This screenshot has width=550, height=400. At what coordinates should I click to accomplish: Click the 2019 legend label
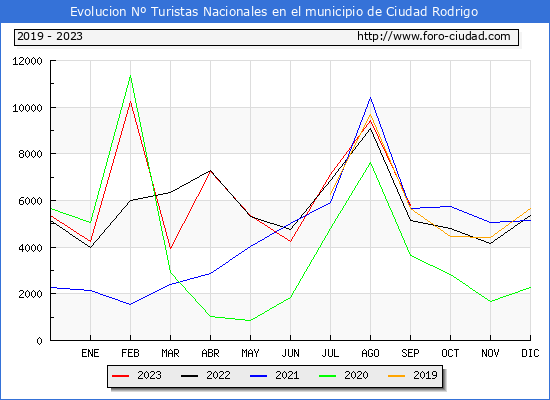click(x=425, y=375)
